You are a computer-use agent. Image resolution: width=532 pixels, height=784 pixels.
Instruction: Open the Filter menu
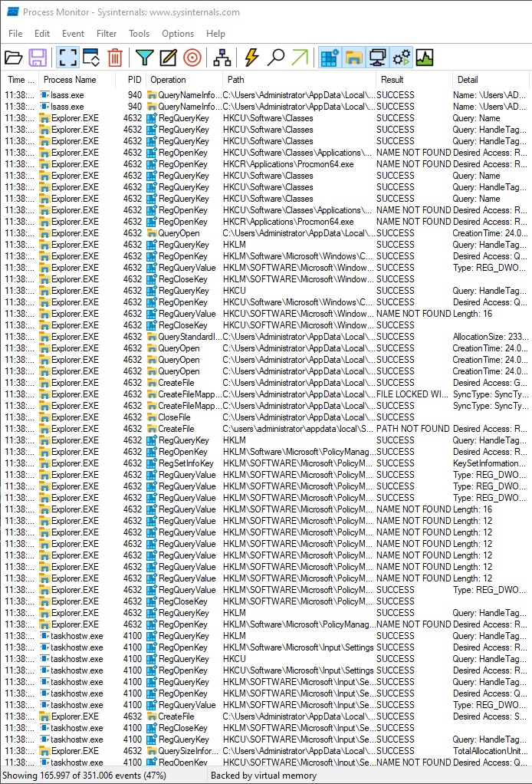pos(107,34)
